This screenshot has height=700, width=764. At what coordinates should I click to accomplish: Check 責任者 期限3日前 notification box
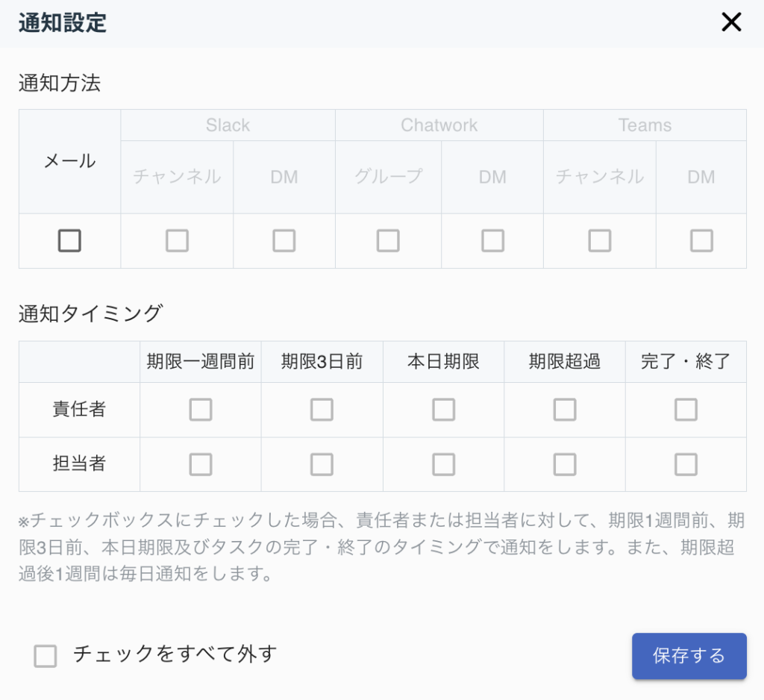point(322,410)
